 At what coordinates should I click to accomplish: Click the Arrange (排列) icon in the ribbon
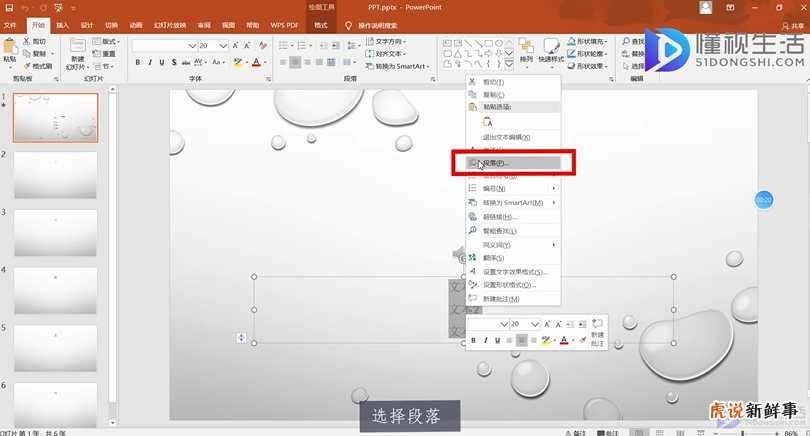(x=527, y=52)
